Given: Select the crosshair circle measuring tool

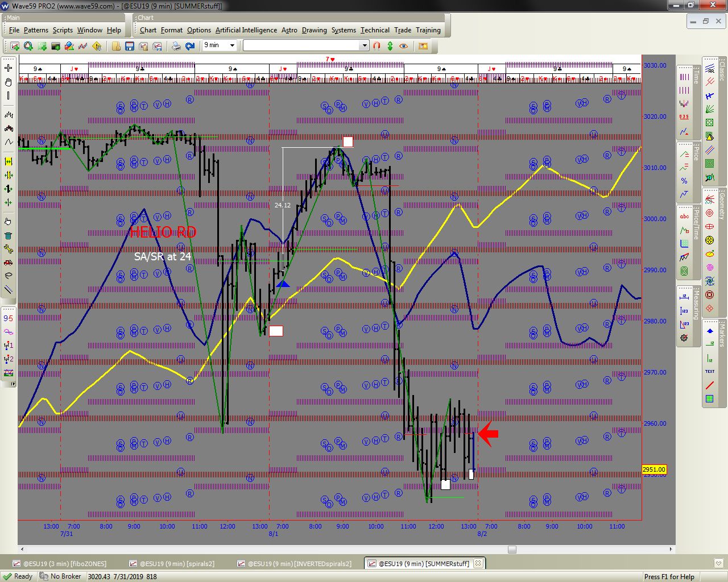Looking at the screenshot, I should (x=684, y=338).
